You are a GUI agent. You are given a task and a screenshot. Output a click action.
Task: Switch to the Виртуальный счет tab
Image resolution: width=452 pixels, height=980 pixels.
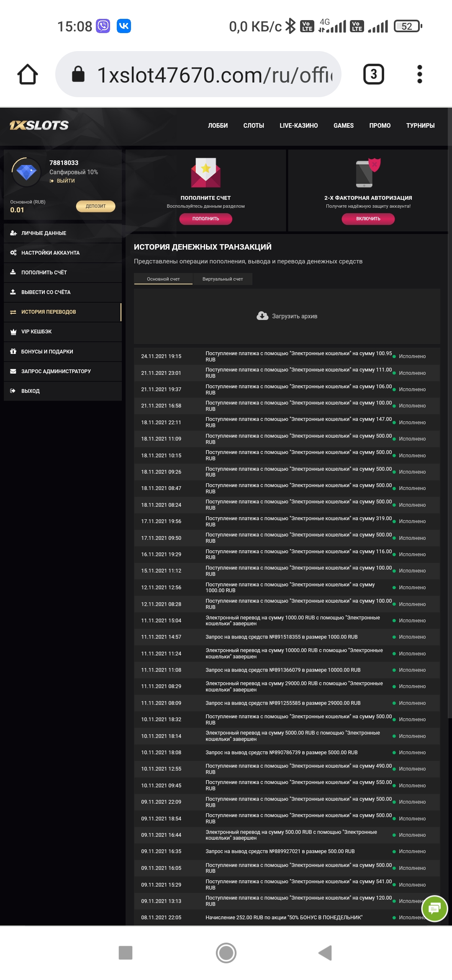coord(223,279)
